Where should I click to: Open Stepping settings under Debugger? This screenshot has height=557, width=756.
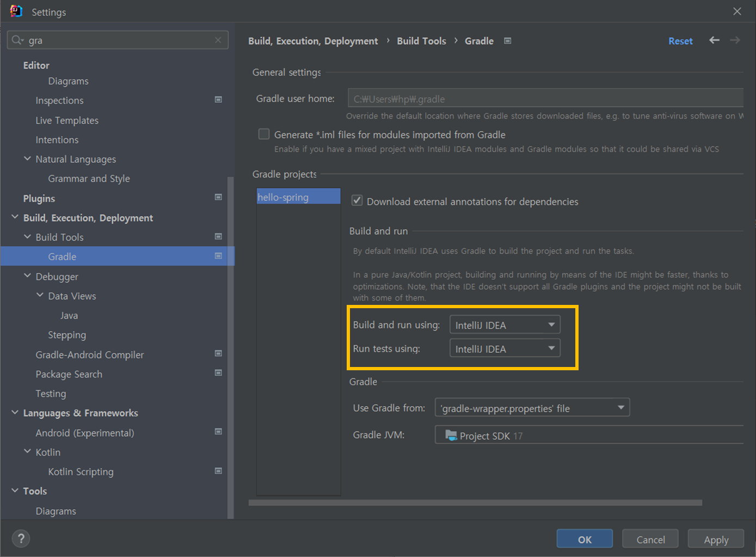67,335
